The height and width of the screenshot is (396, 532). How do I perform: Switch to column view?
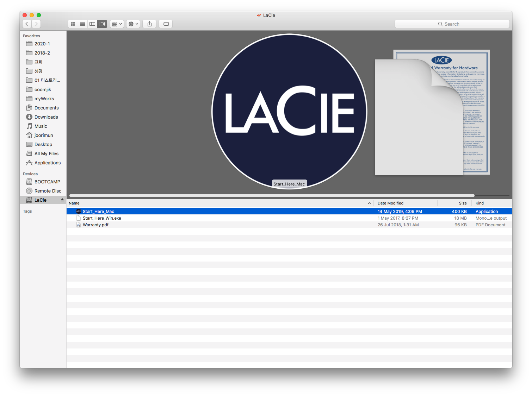pos(92,24)
